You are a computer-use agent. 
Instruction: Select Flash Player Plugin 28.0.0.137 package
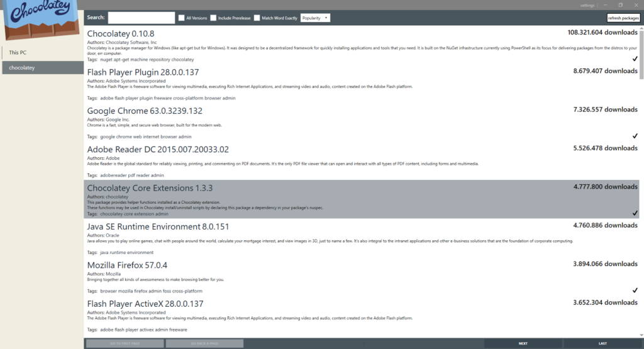[143, 72]
